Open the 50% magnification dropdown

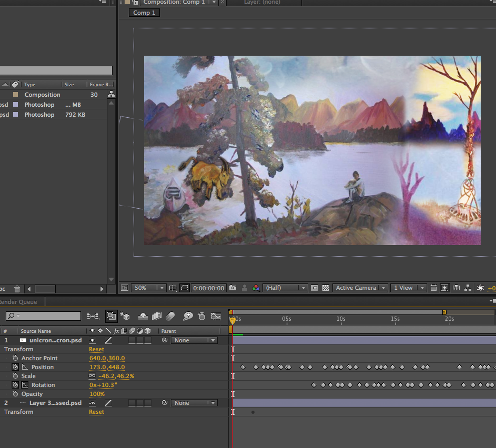149,288
